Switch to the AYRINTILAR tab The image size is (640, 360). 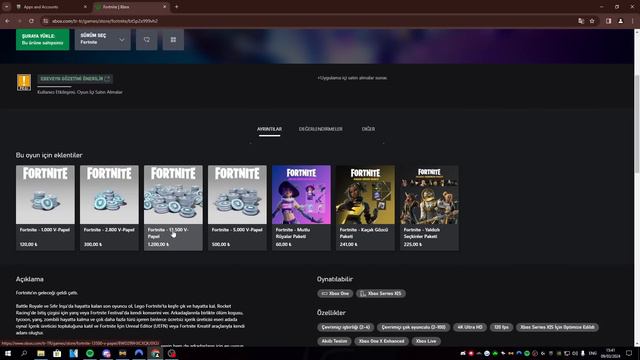[x=269, y=129]
